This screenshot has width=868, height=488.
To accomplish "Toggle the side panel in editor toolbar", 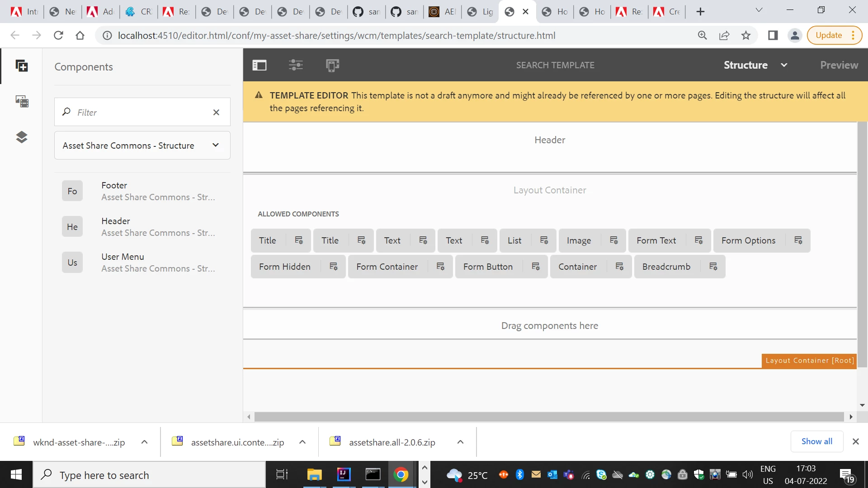I will click(x=259, y=65).
